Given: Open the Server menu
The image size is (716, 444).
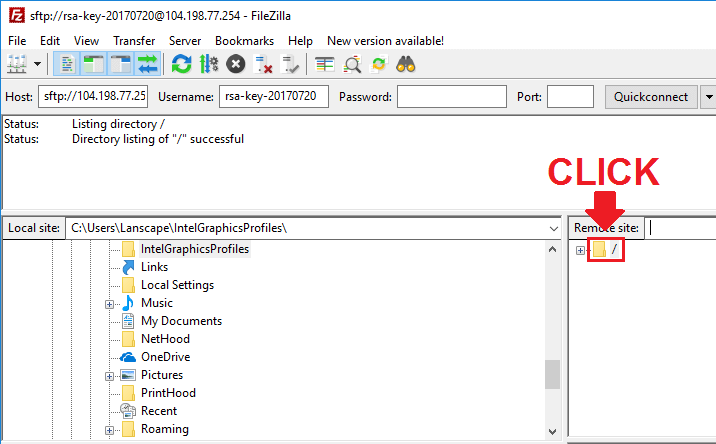Looking at the screenshot, I should (x=185, y=41).
